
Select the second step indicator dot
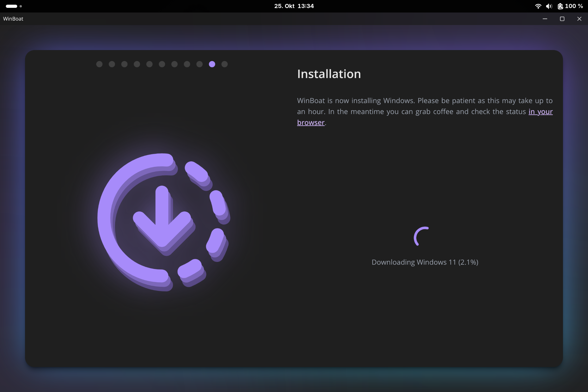tap(112, 64)
